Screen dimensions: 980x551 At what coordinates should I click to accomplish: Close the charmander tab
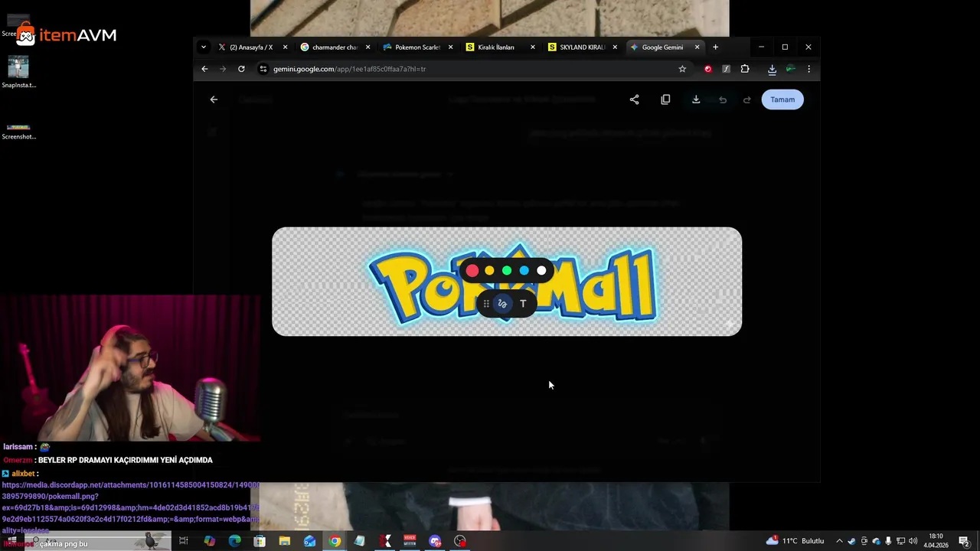pos(367,47)
